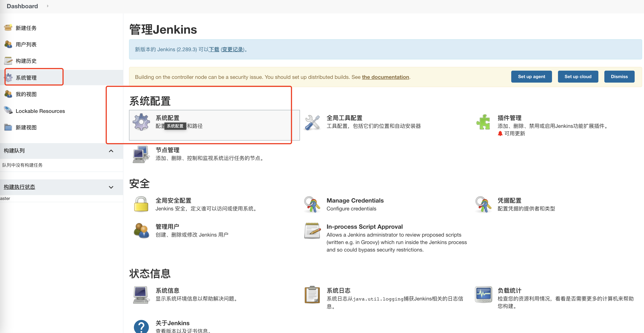Click the large gear icon for 系统配置
Image resolution: width=644 pixels, height=333 pixels.
coord(141,122)
